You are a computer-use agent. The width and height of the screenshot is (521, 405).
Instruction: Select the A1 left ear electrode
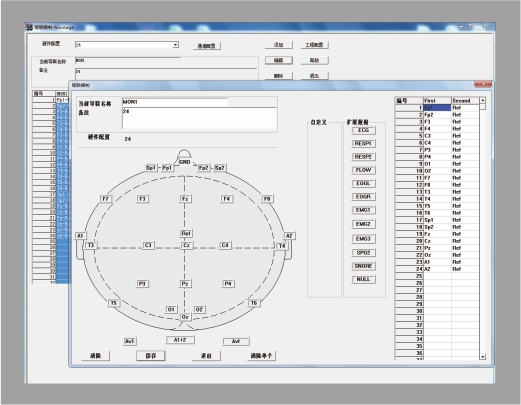pyautogui.click(x=80, y=236)
